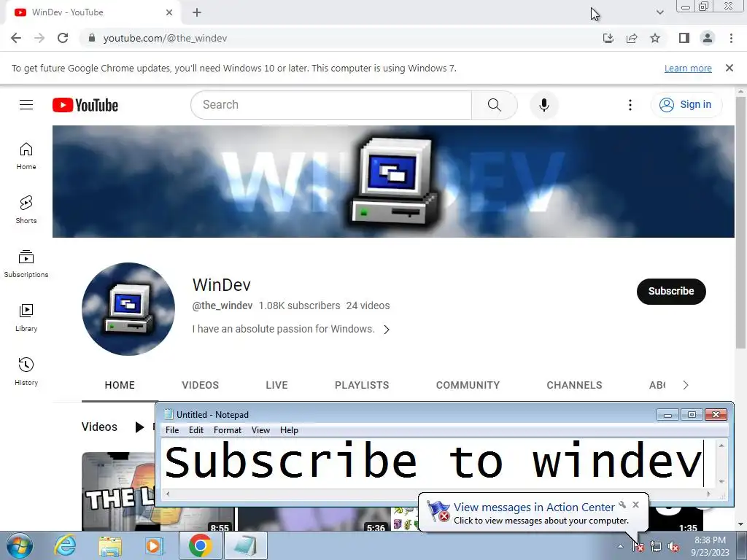Click View messages in Action Center
The image size is (747, 560).
click(x=534, y=507)
